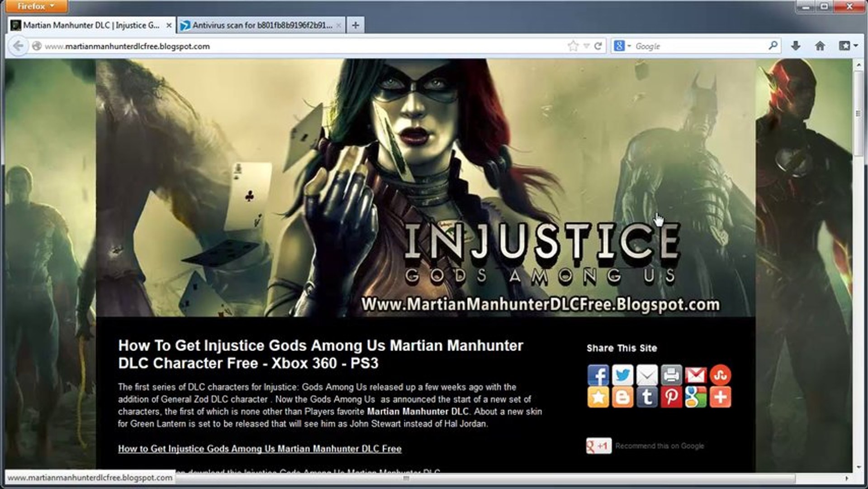Click the 'Share This Site' heading
Screen dimensions: 868x489
pos(621,348)
